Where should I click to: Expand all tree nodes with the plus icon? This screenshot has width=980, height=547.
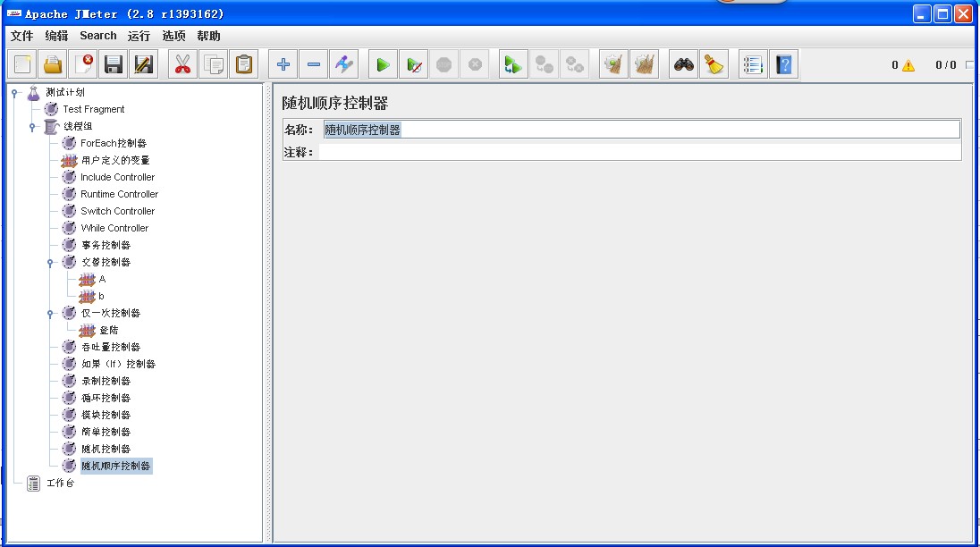tap(283, 64)
